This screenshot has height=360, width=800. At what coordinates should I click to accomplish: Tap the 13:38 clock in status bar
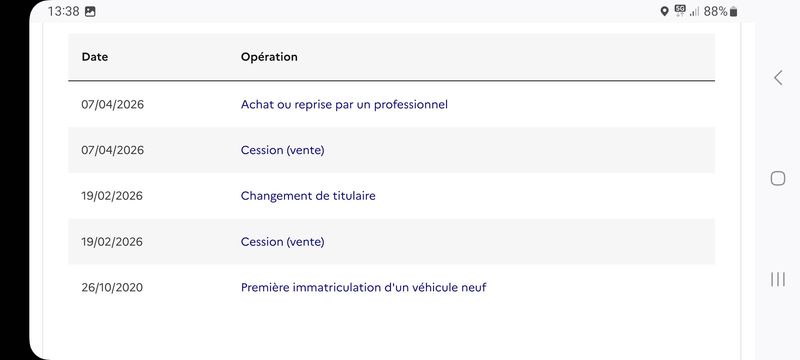[x=63, y=12]
